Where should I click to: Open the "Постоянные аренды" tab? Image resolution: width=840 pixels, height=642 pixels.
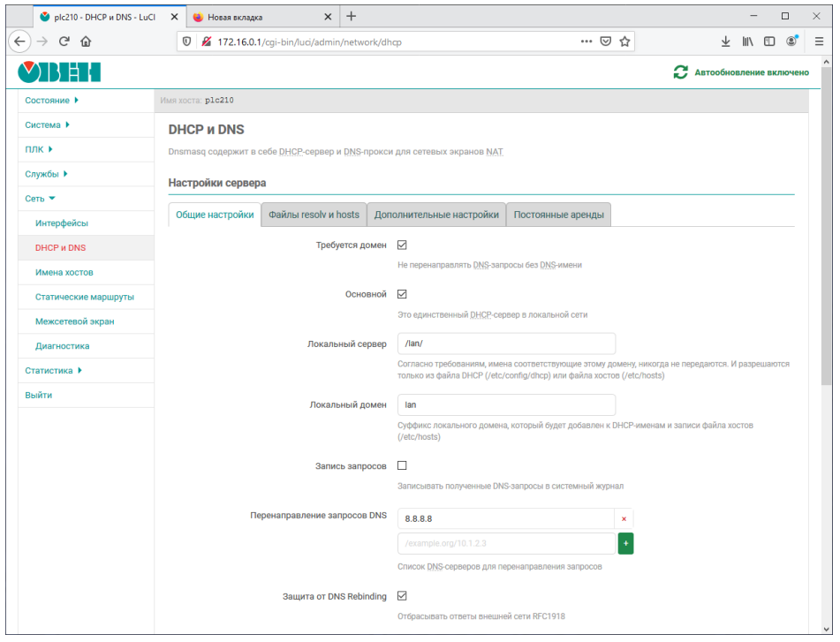[x=558, y=215]
